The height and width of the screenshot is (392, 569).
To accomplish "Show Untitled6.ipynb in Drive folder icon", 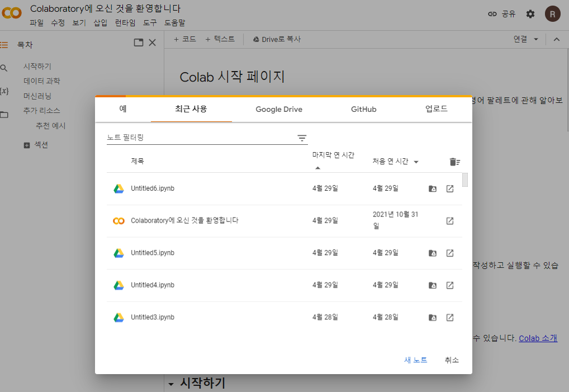I will pos(433,189).
